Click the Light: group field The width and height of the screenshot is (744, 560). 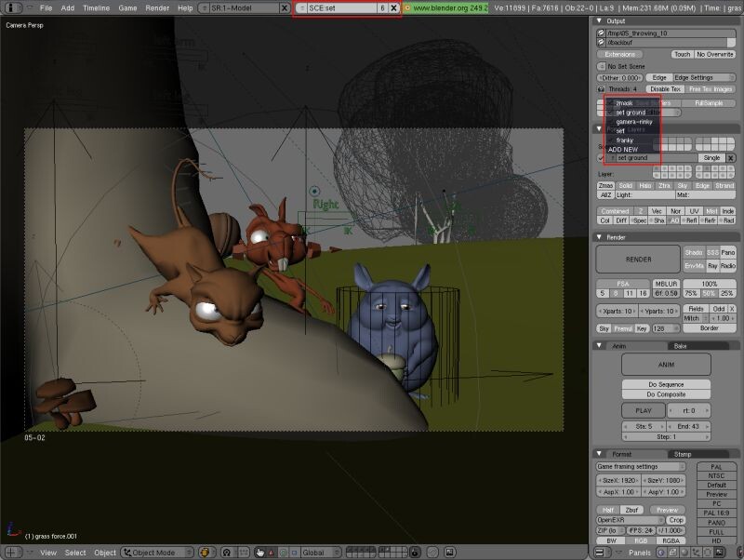click(644, 195)
